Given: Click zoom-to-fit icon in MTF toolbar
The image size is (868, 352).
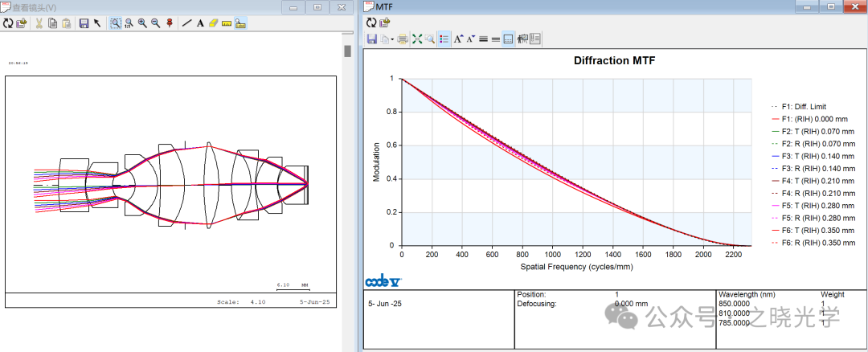Looking at the screenshot, I should [417, 39].
